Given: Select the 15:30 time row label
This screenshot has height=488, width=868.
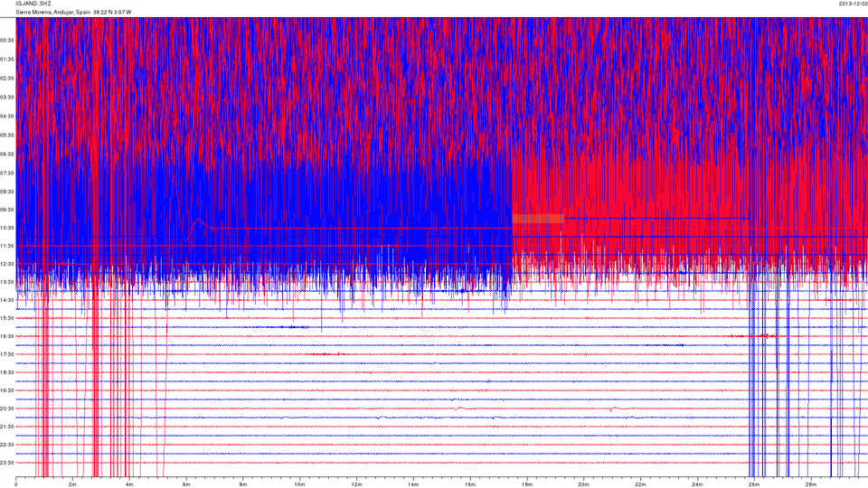Looking at the screenshot, I should [x=7, y=318].
